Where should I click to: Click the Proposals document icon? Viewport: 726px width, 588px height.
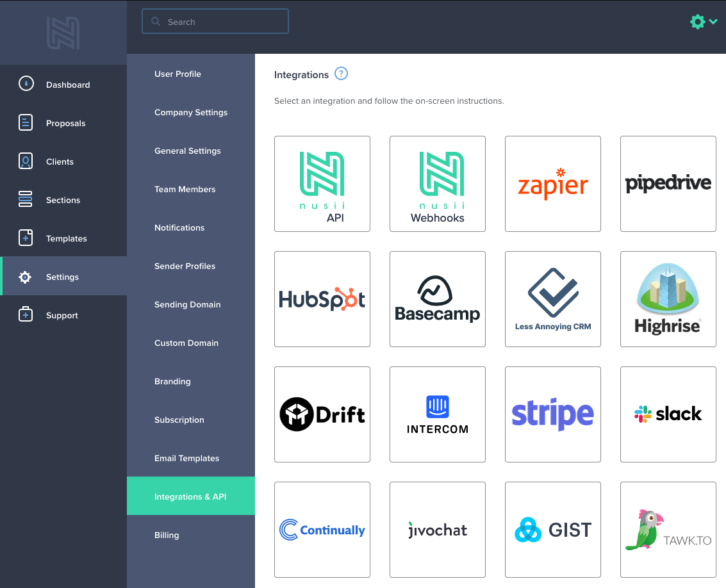click(26, 123)
